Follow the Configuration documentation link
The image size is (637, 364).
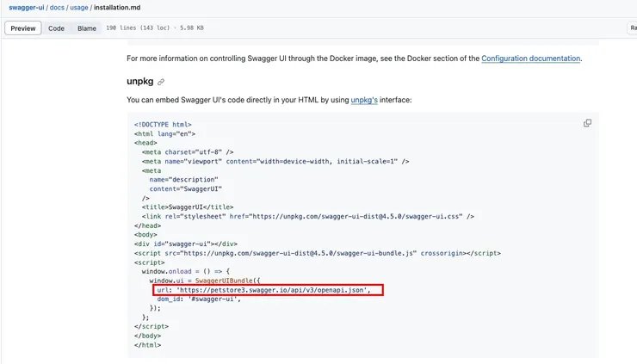tap(530, 59)
